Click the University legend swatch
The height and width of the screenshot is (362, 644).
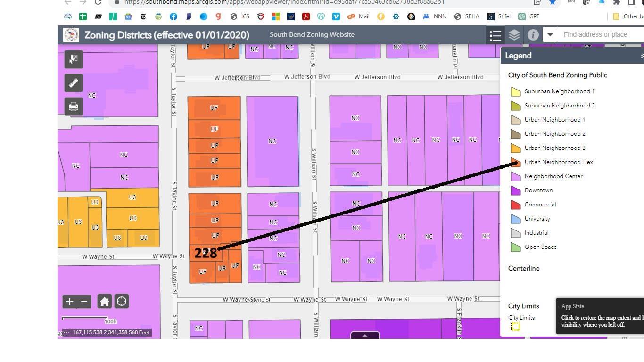[515, 219]
